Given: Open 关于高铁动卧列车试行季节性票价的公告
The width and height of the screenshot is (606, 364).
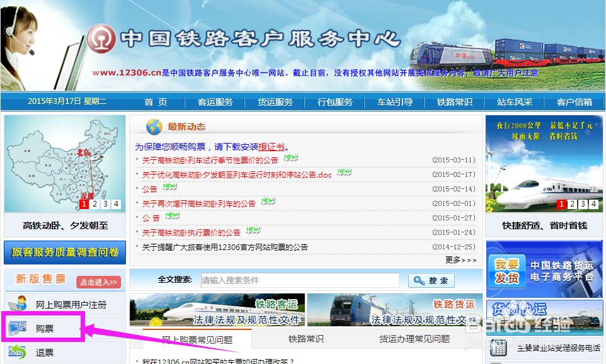Looking at the screenshot, I should pos(210,161).
